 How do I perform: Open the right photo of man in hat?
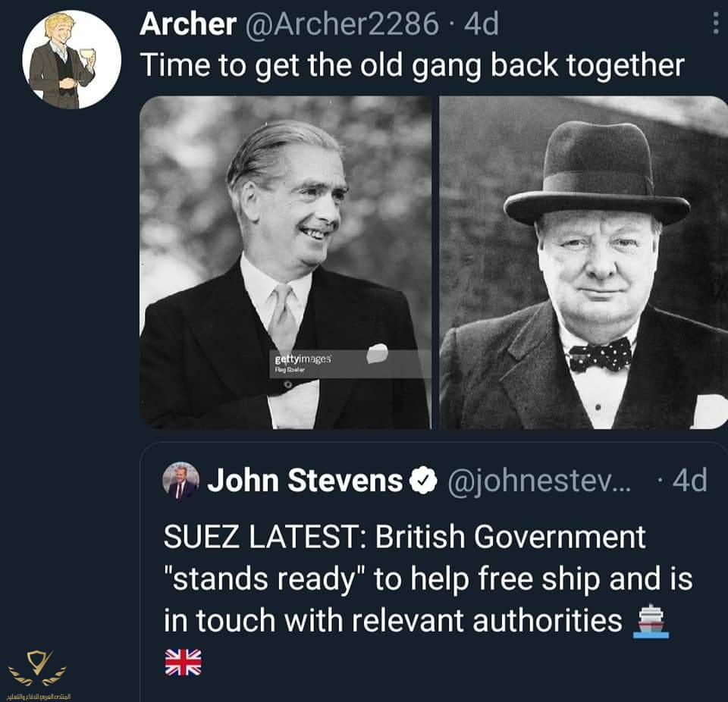[x=584, y=262]
